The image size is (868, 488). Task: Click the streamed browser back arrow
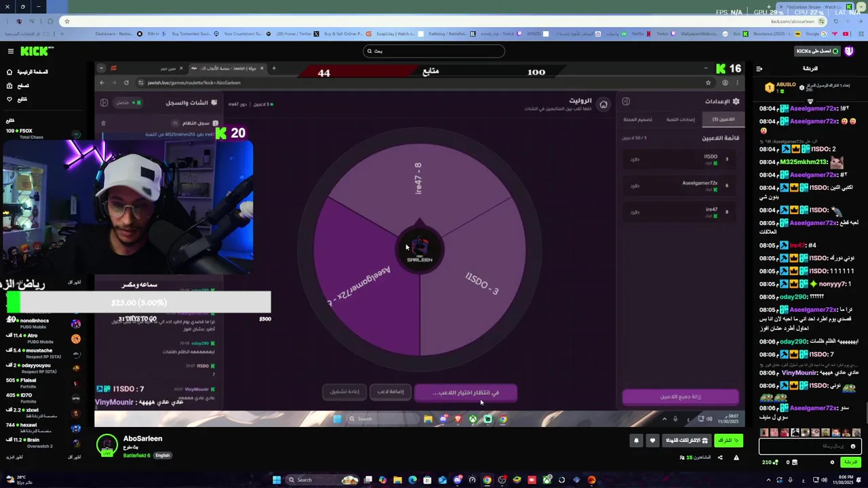click(102, 83)
